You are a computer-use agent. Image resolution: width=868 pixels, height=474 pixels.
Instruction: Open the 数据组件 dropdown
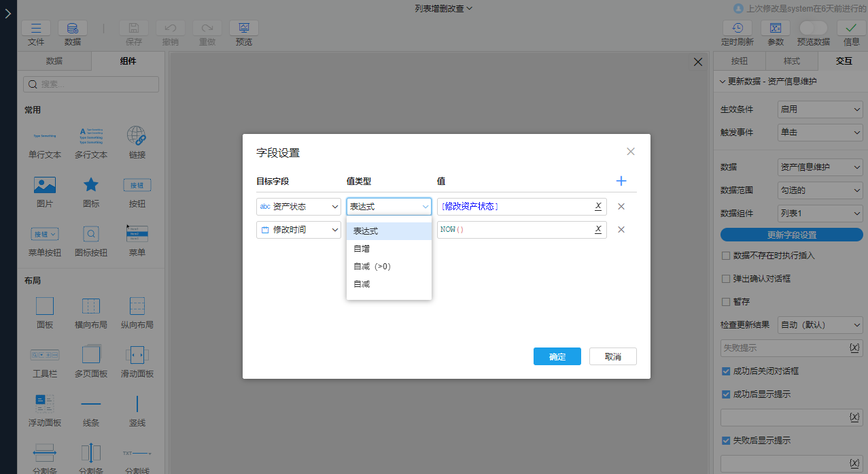click(x=820, y=213)
